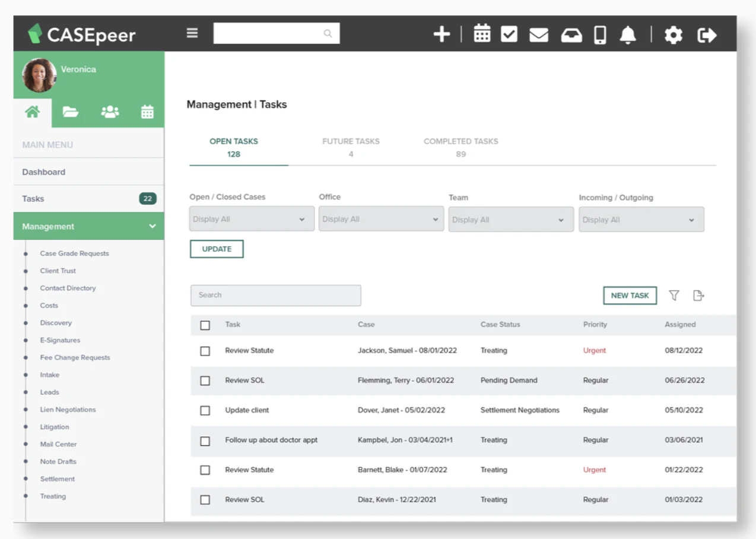
Task: Click case Kampbel, Jon - 03/04/2021+1
Action: [405, 440]
